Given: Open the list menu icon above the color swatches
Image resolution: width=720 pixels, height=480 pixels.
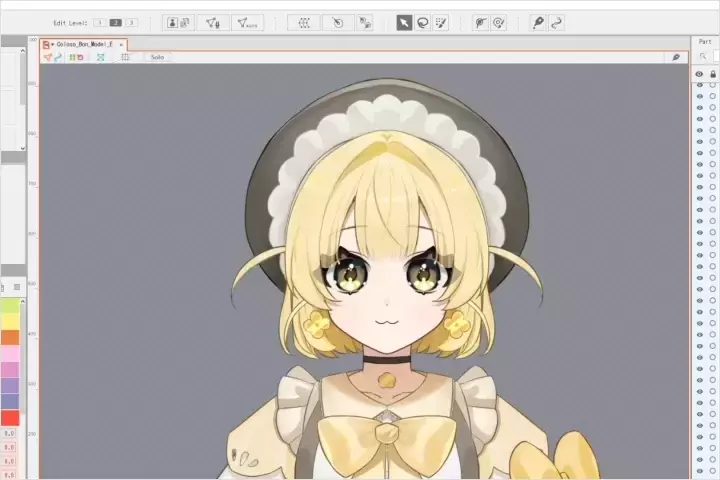Looking at the screenshot, I should (17, 287).
